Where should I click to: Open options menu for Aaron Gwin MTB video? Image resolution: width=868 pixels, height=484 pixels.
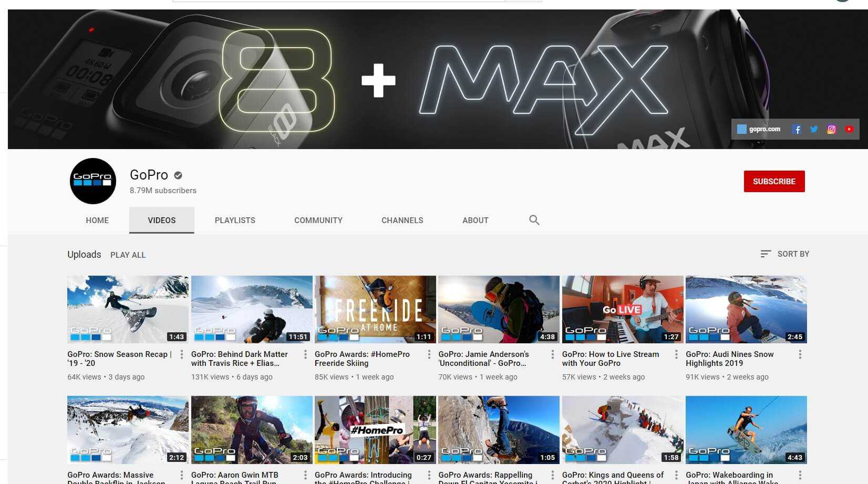[x=305, y=476]
